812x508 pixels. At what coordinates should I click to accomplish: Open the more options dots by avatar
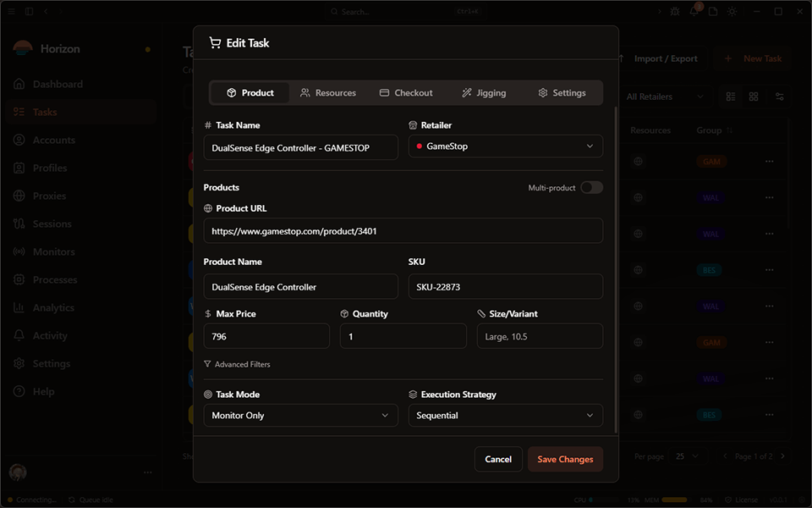(x=147, y=472)
